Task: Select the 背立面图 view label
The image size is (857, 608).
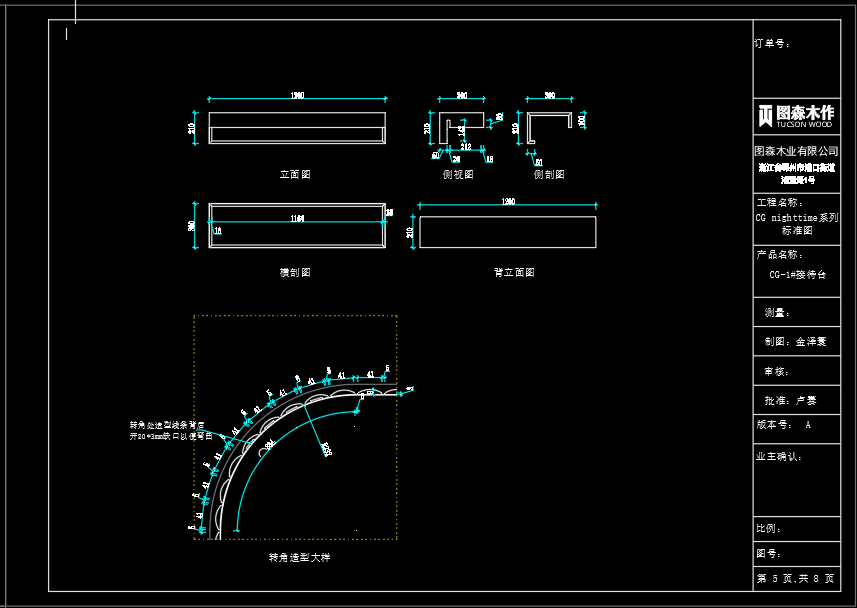Action: [514, 272]
